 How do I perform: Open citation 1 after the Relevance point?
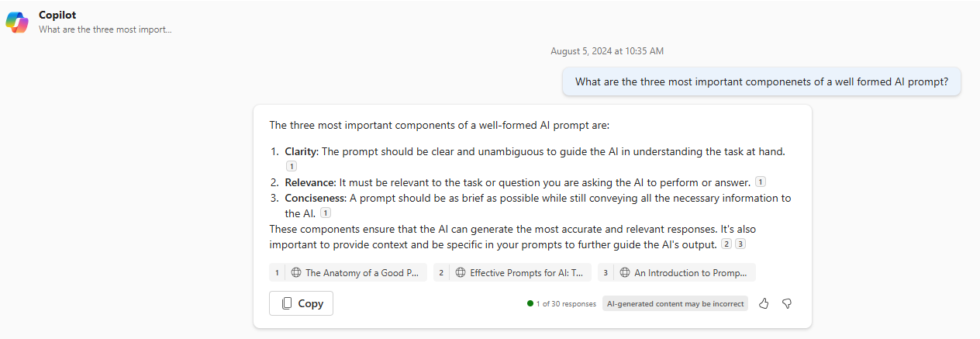pyautogui.click(x=761, y=182)
